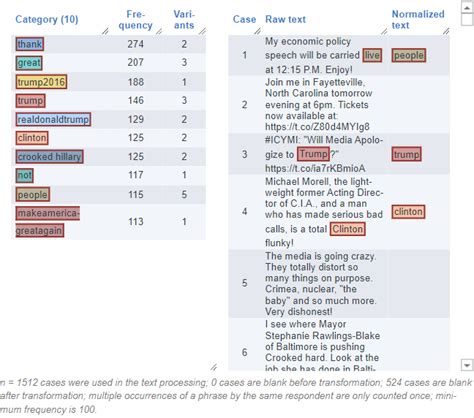This screenshot has width=474, height=418.
Task: Sort by the Frequency column header
Action: (x=135, y=20)
